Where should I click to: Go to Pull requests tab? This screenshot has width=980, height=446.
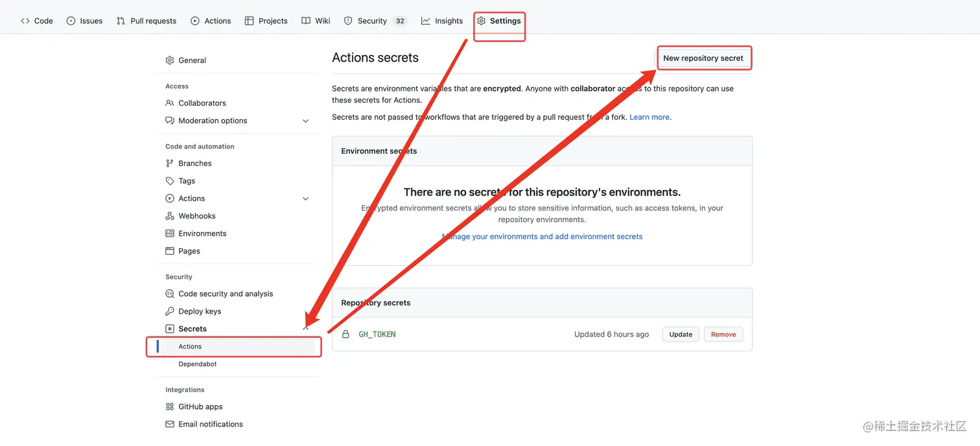tap(146, 21)
